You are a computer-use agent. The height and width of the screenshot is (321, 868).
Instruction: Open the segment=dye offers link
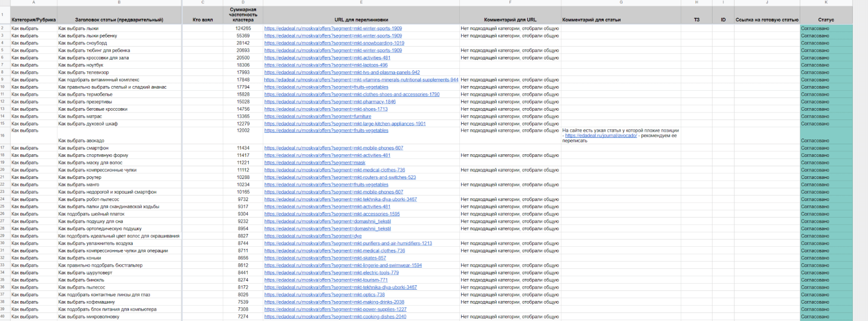pyautogui.click(x=313, y=236)
